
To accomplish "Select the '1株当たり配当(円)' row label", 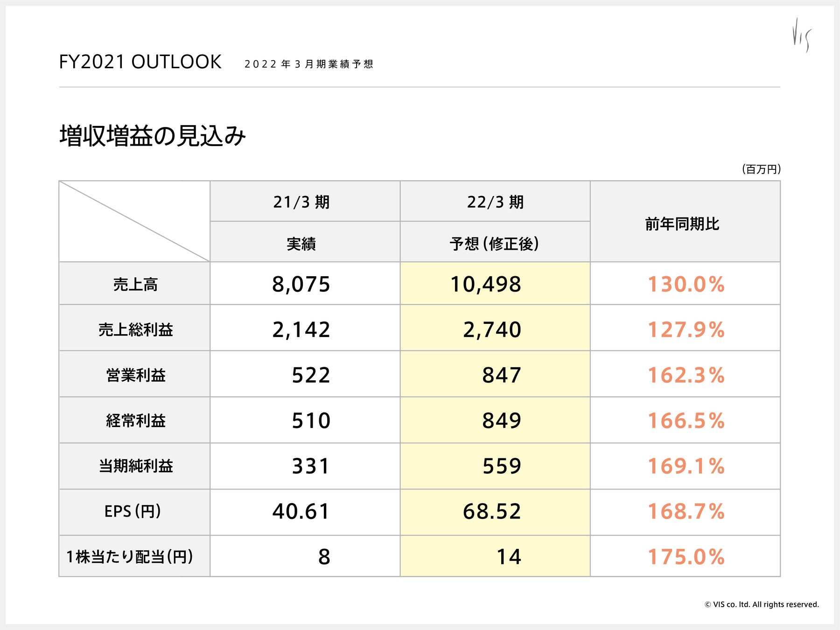I will point(130,557).
